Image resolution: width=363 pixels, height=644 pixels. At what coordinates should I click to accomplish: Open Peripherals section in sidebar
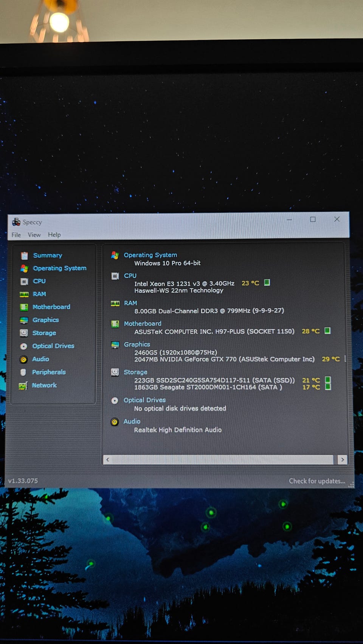pyautogui.click(x=49, y=372)
